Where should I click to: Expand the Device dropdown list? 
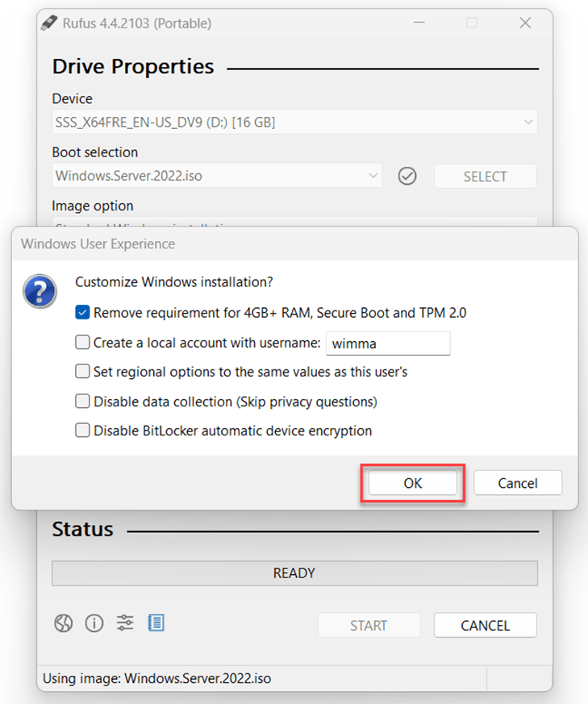pos(294,123)
